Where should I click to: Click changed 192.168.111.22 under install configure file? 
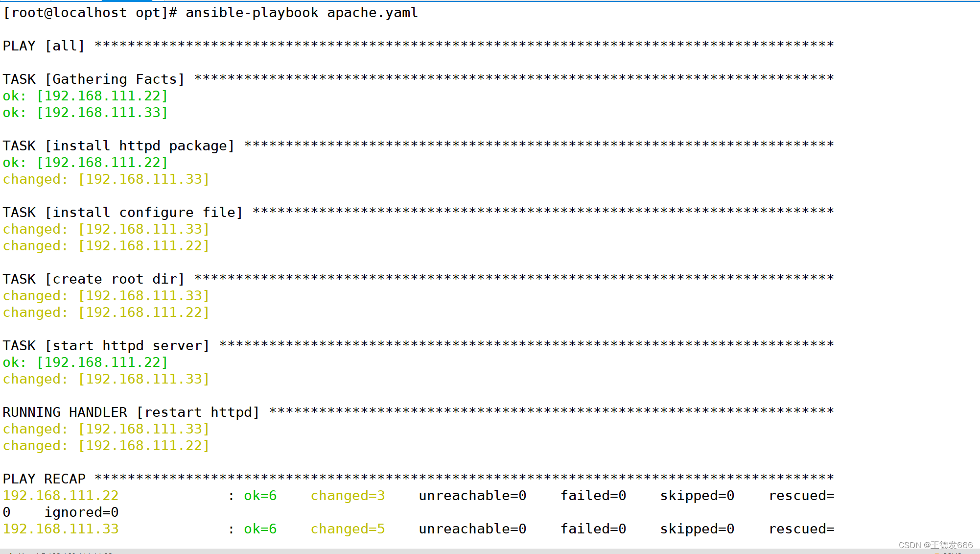(106, 246)
